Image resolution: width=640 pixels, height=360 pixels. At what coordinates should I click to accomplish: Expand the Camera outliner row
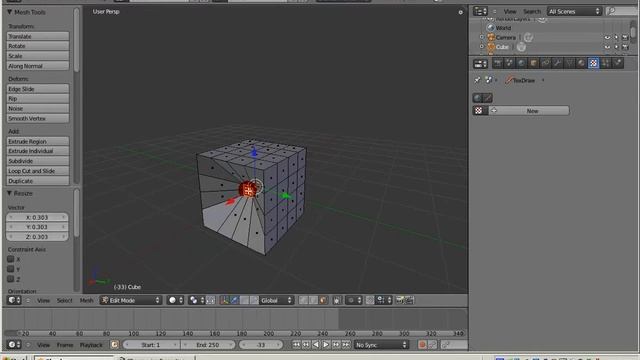tap(482, 38)
